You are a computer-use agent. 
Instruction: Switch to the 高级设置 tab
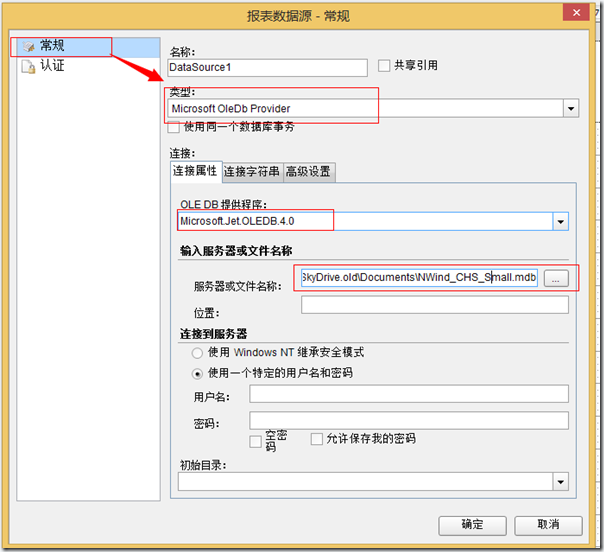tap(309, 172)
